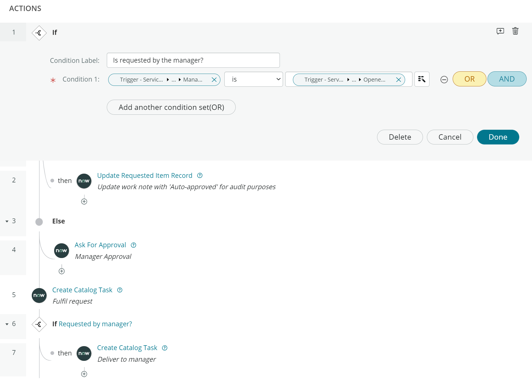Viewport: 532px width, 392px height.
Task: Collapse the Else branch on step 3
Action: 7,221
